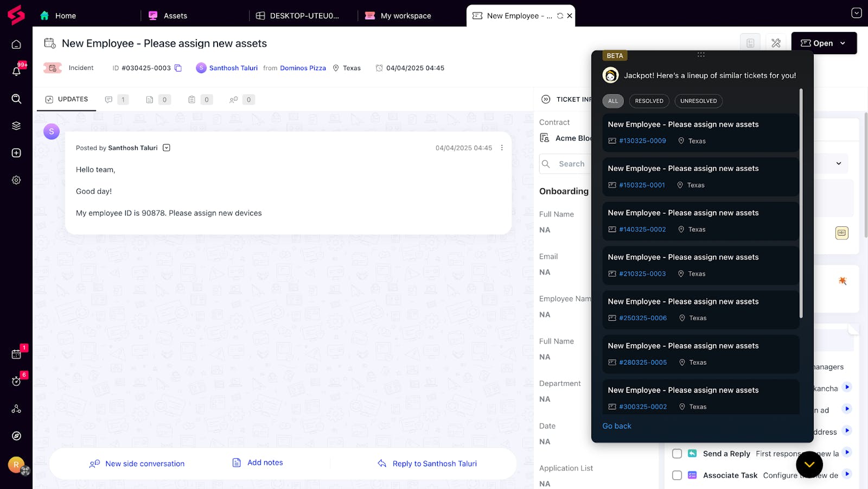Viewport: 868px width, 489px height.
Task: Close the New Employee tab
Action: (x=570, y=16)
